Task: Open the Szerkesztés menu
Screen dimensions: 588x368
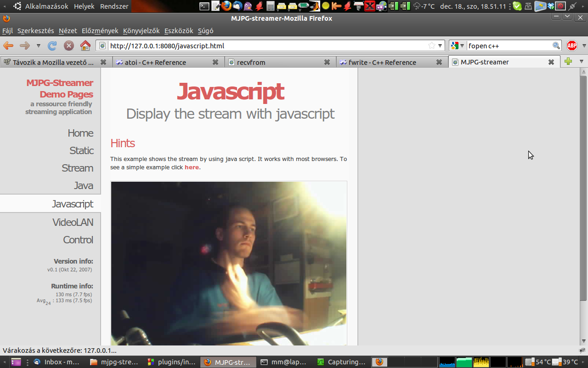Action: (x=36, y=31)
